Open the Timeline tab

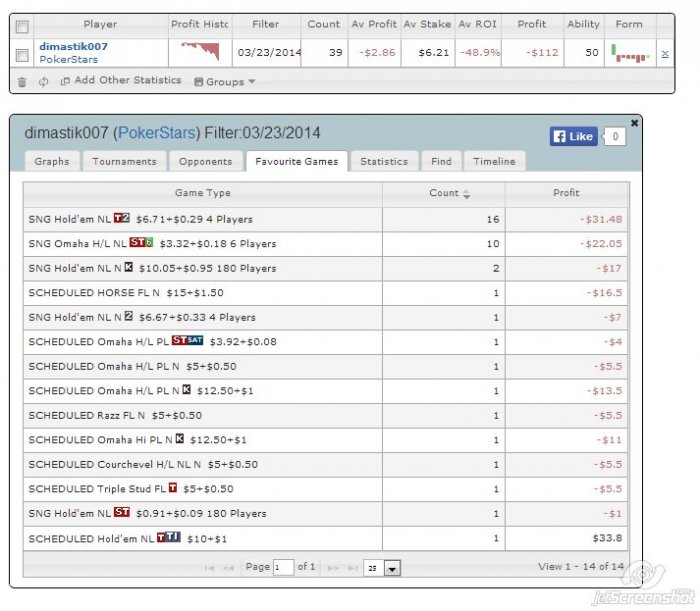tap(494, 161)
